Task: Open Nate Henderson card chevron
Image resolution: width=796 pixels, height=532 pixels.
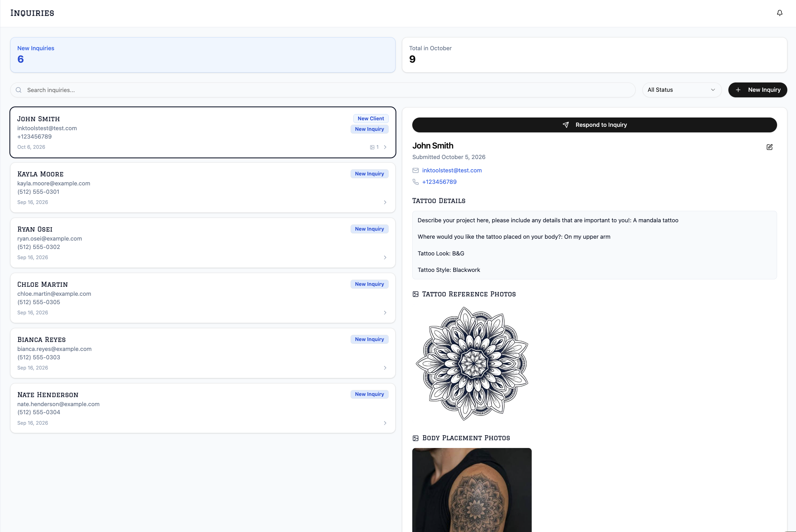Action: point(385,423)
